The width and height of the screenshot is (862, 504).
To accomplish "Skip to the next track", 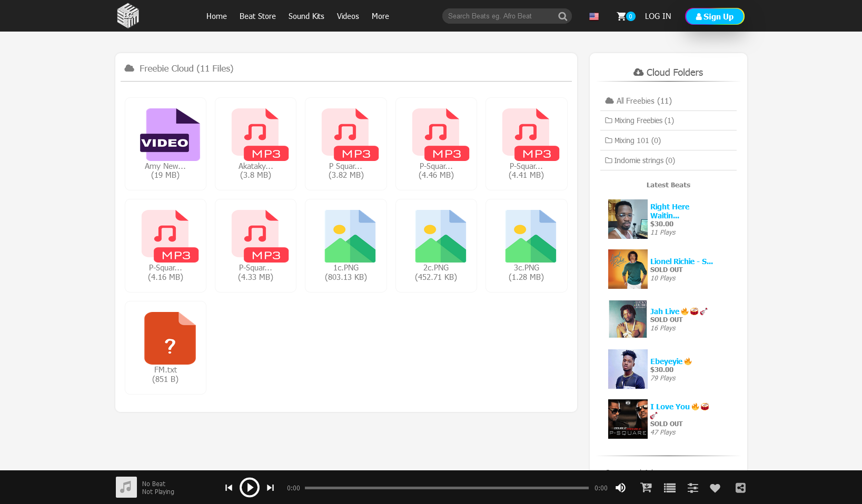I will pyautogui.click(x=270, y=488).
